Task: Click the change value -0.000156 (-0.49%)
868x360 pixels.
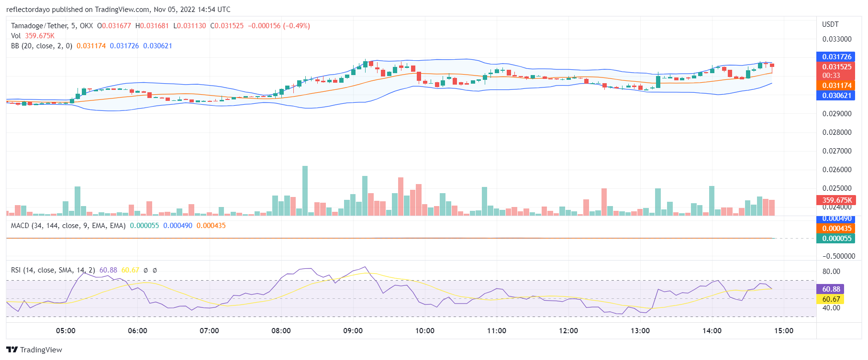Action: click(279, 26)
